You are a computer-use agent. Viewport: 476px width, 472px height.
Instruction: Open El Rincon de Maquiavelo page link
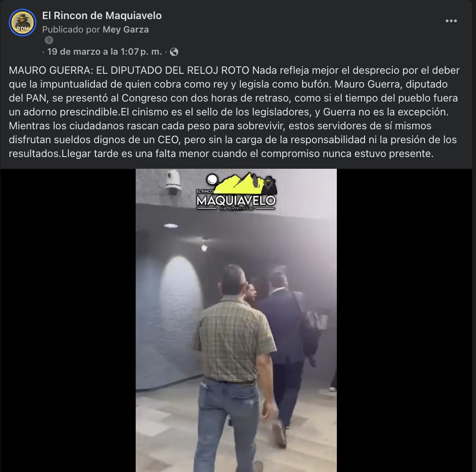102,16
